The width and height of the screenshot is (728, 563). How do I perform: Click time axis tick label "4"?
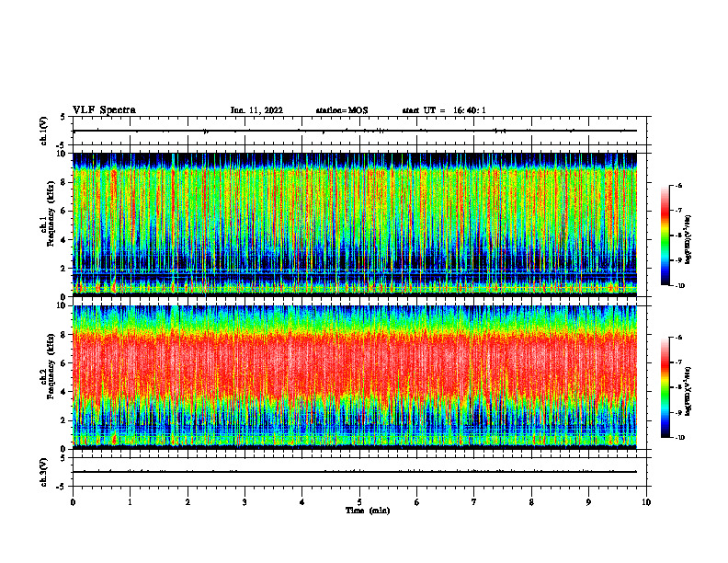coord(302,502)
